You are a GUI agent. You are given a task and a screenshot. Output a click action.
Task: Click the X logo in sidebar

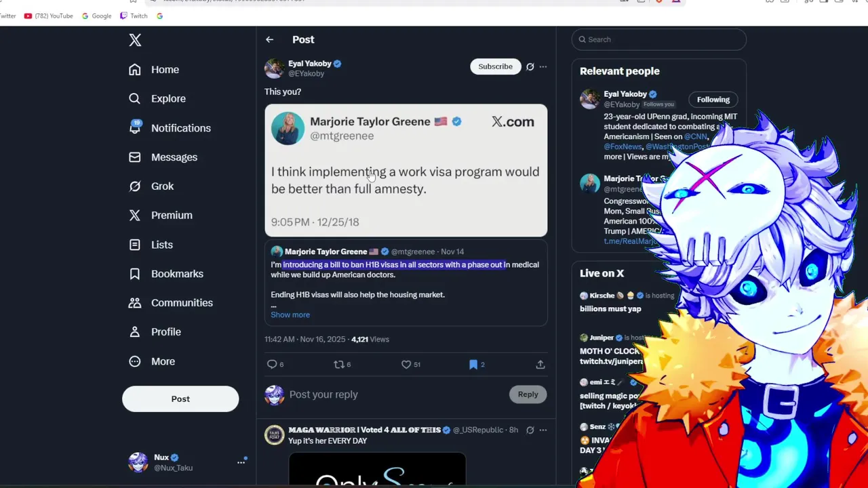135,40
